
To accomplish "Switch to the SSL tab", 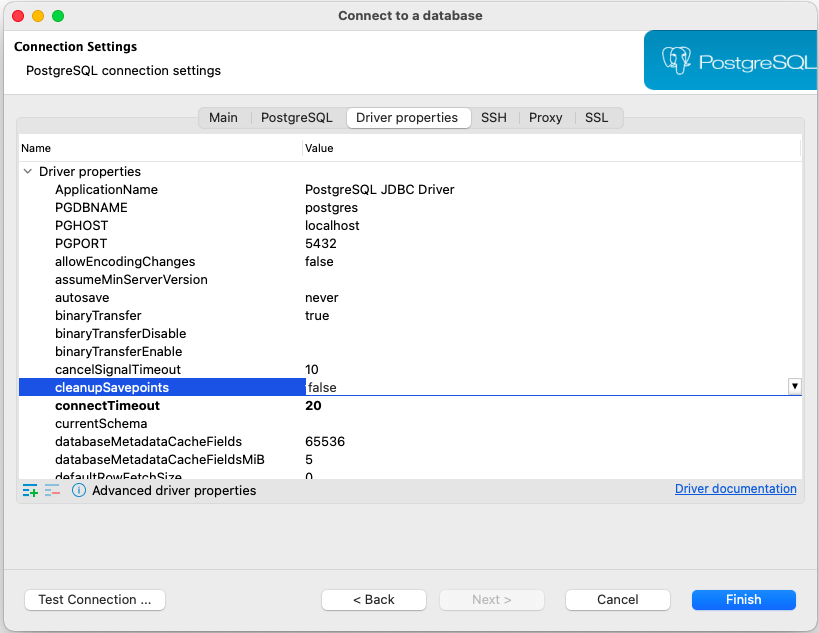I will click(x=596, y=117).
